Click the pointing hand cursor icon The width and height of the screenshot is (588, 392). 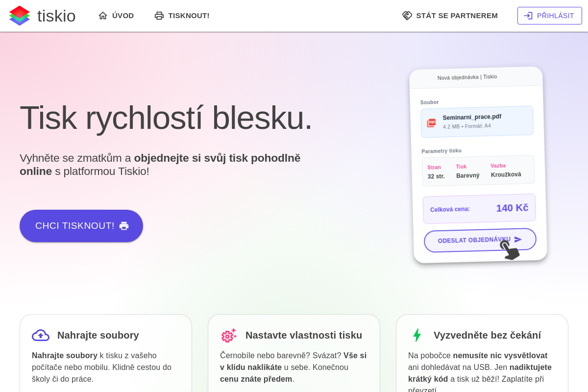[510, 249]
